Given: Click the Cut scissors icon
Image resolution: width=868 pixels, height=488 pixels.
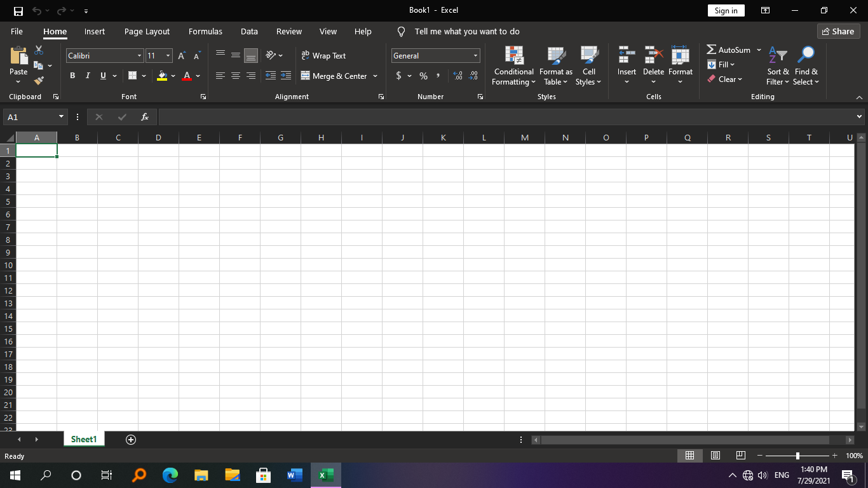Looking at the screenshot, I should pos(39,50).
